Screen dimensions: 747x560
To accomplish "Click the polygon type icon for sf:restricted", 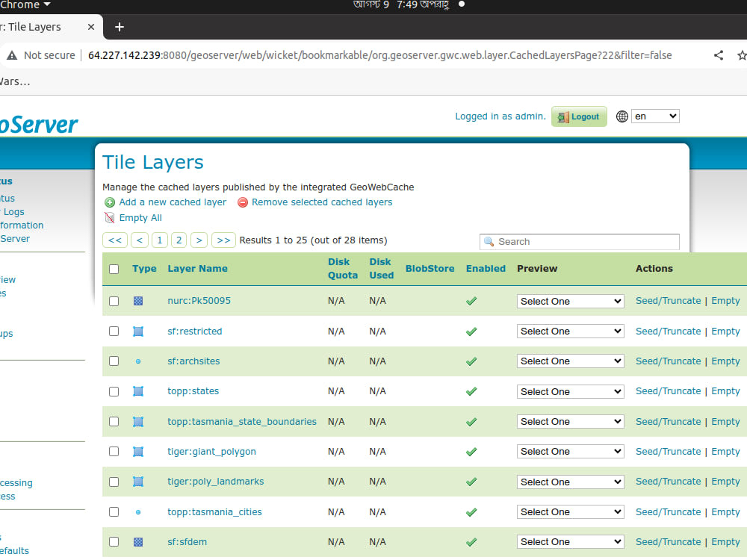I will 138,332.
